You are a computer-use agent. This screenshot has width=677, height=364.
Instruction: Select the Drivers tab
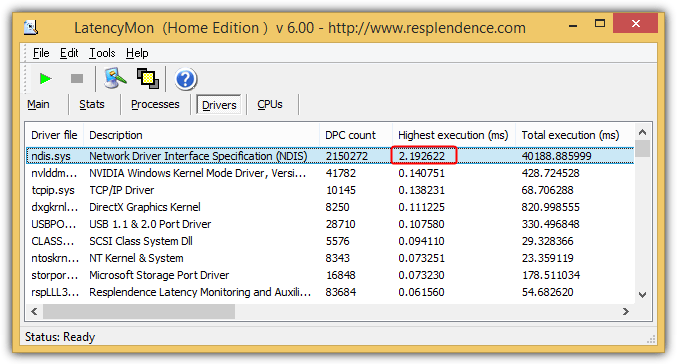219,105
